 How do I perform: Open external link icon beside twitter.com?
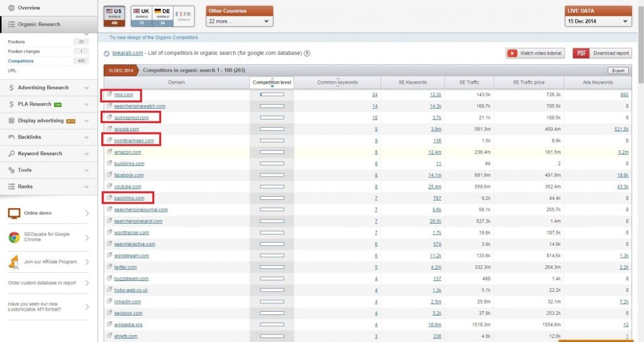click(109, 267)
